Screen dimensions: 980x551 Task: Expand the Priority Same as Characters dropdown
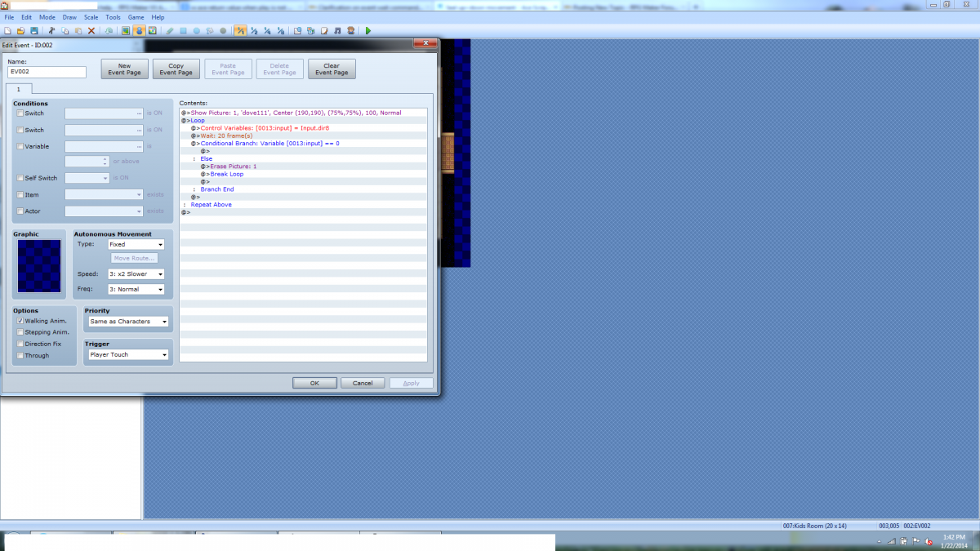pos(127,322)
